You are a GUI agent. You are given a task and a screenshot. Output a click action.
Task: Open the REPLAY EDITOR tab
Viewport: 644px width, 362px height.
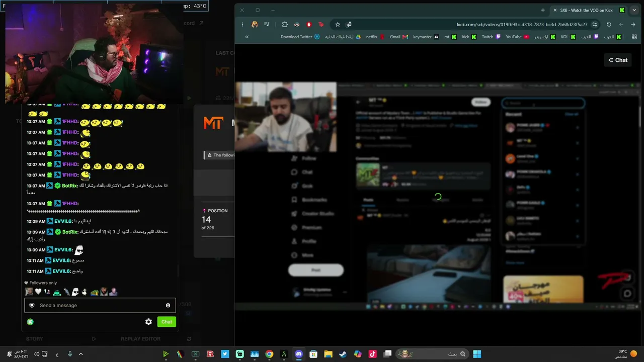point(140,339)
